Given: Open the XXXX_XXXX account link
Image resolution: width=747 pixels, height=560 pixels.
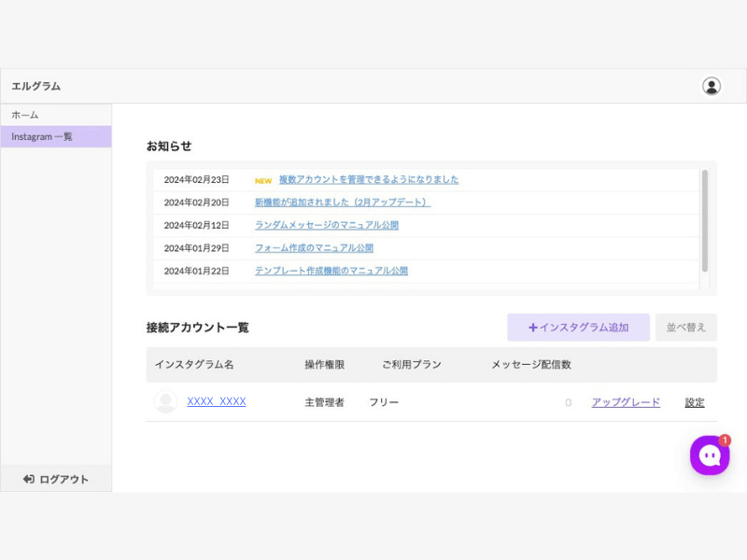Looking at the screenshot, I should 216,402.
